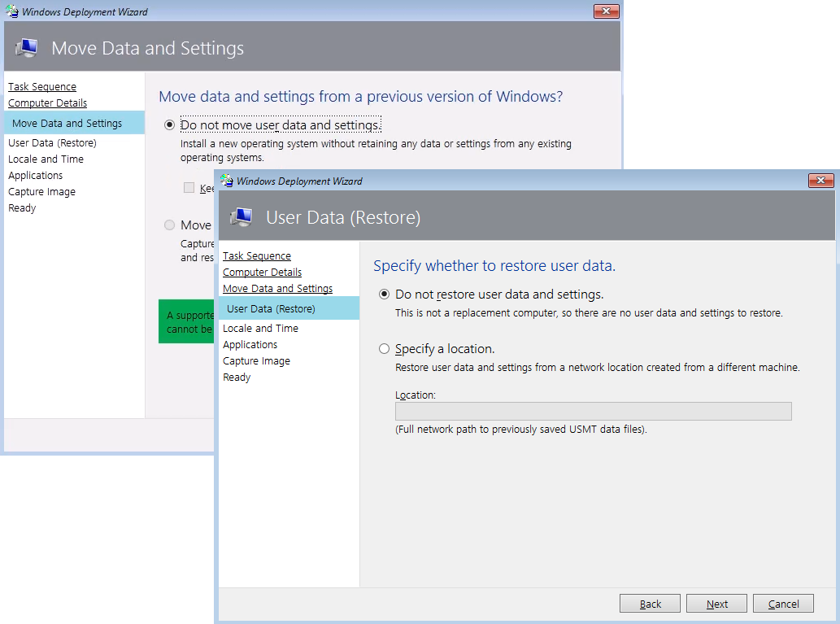Click 'This is not a replacement computer' description text
The width and height of the screenshot is (840, 624).
(x=589, y=313)
